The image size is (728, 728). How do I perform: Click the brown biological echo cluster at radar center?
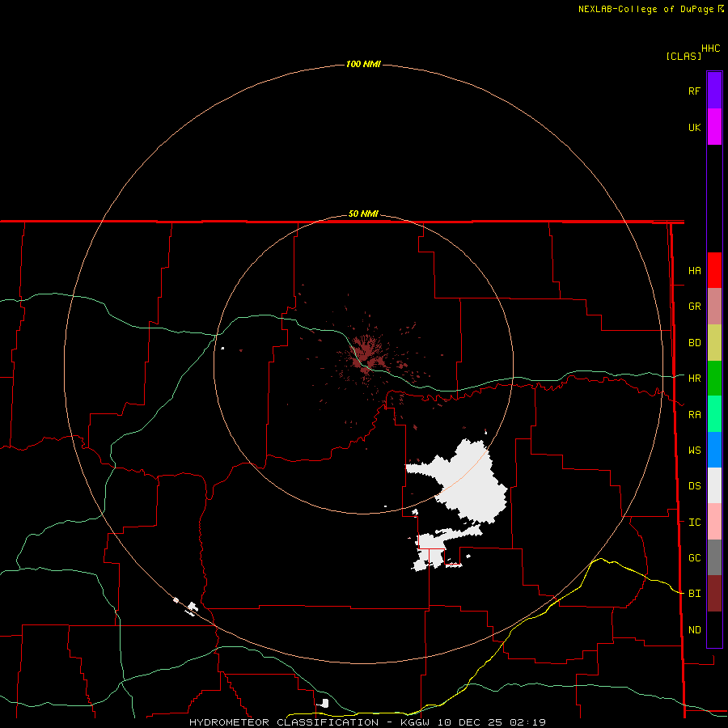366,353
